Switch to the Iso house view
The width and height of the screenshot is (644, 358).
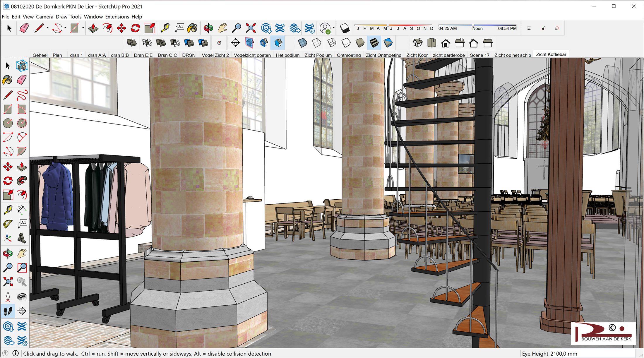417,43
